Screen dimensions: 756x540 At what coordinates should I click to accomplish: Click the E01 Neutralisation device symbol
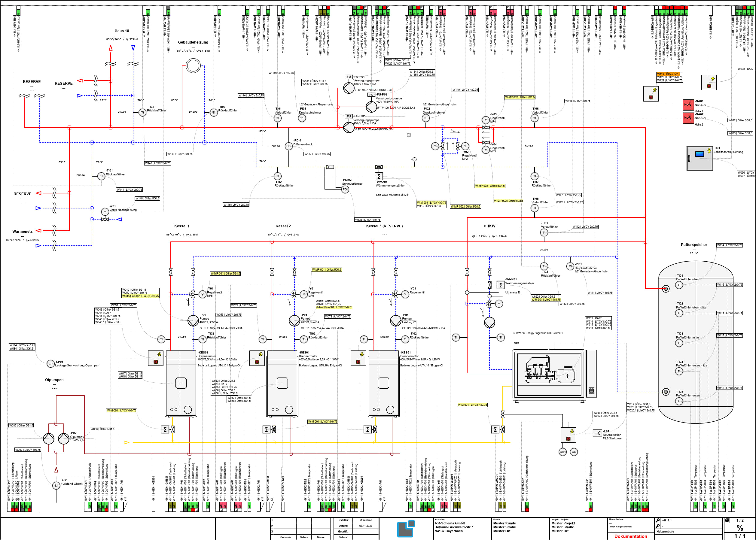(x=597, y=433)
